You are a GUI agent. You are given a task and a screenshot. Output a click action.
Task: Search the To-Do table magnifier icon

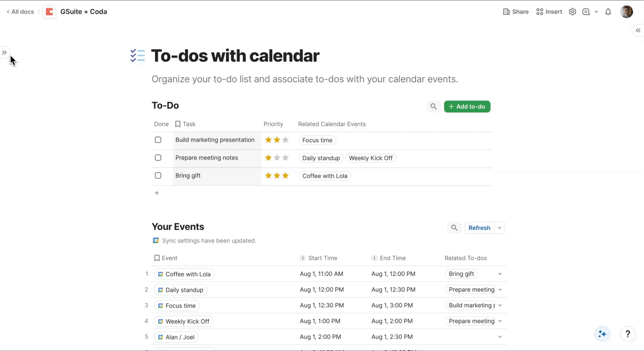pyautogui.click(x=433, y=107)
